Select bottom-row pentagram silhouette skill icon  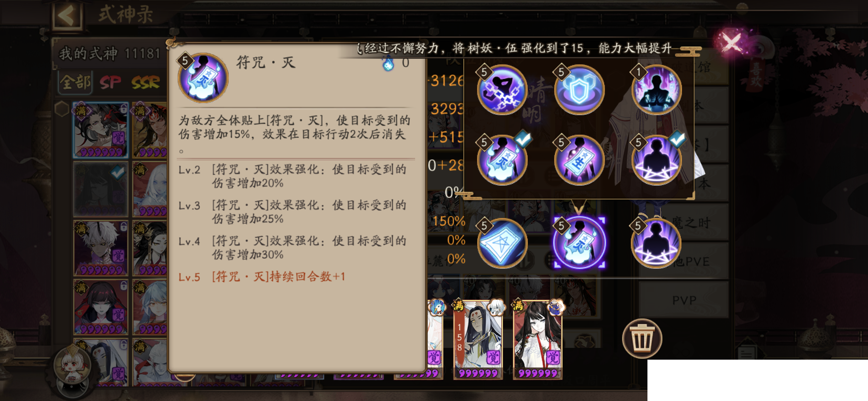pos(656,243)
